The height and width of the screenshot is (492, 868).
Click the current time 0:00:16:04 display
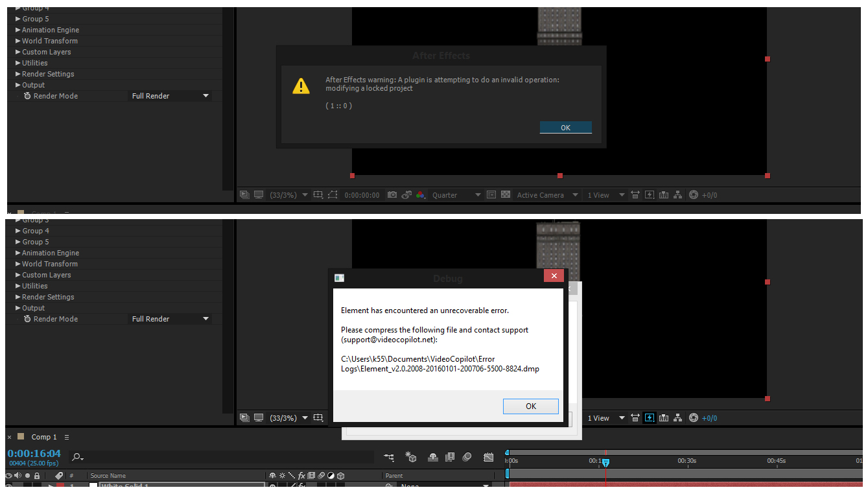point(34,453)
